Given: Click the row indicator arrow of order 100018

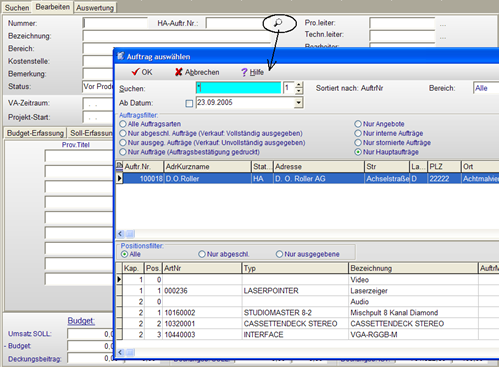Looking at the screenshot, I should (x=119, y=179).
